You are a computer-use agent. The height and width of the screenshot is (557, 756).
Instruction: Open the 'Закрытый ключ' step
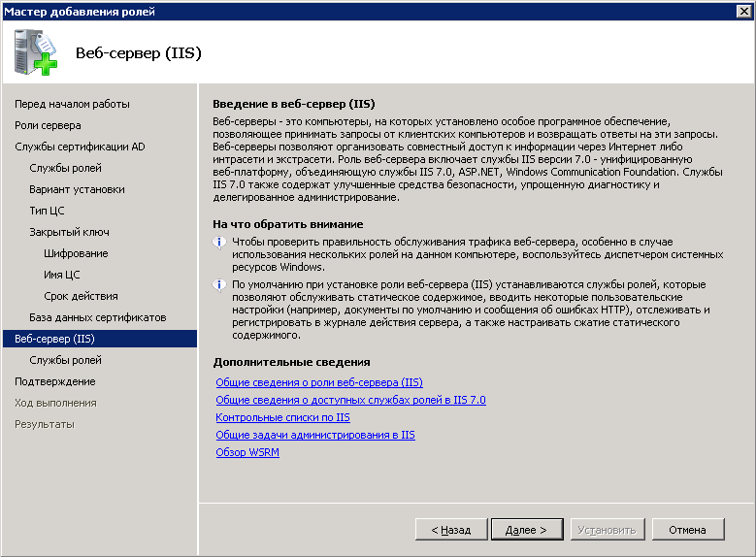pos(69,232)
